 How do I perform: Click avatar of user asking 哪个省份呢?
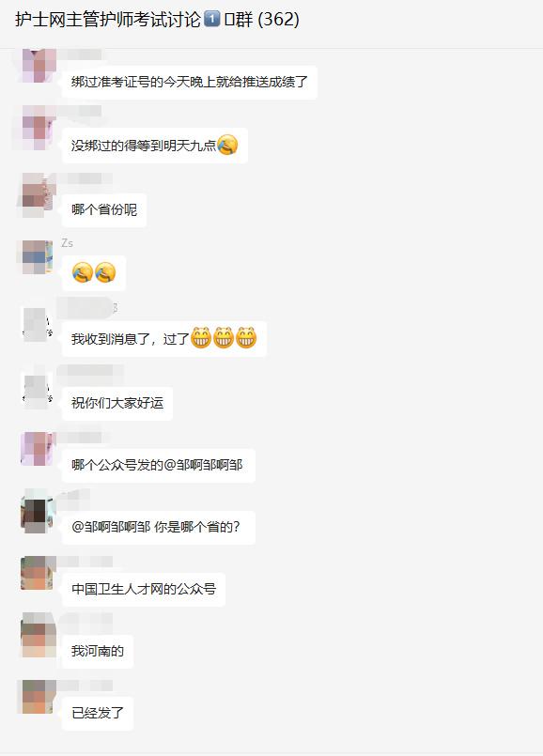point(39,194)
